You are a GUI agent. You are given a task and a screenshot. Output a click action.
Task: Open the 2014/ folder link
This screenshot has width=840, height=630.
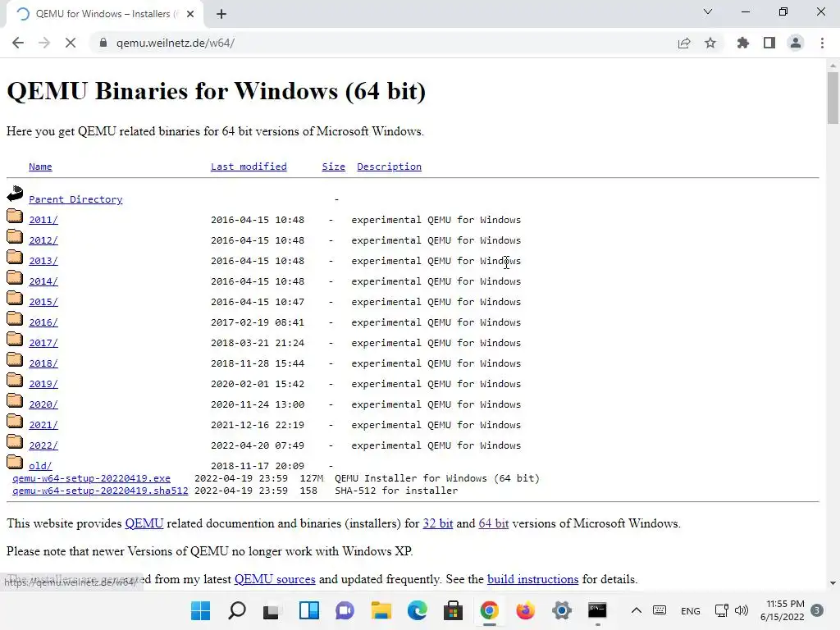(43, 281)
